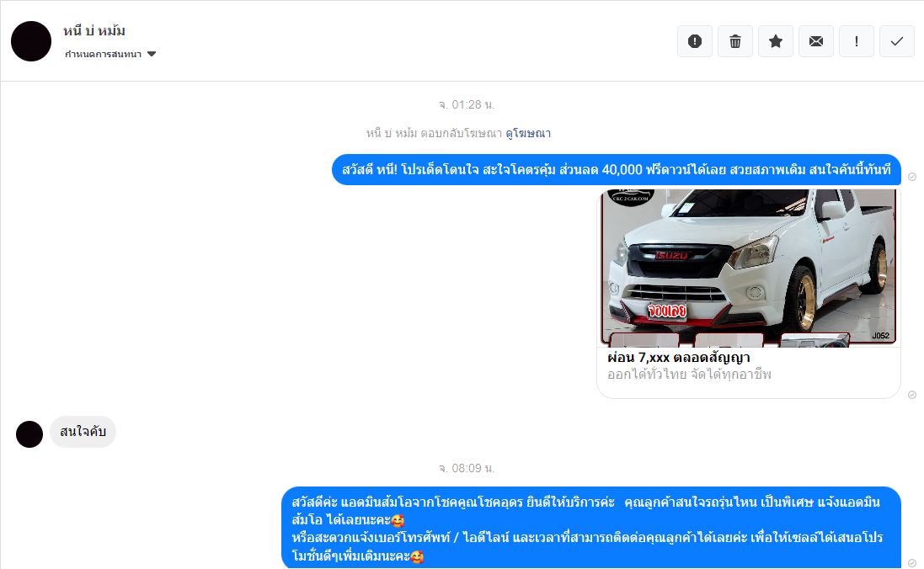Image resolution: width=924 pixels, height=569 pixels.
Task: Select the blue promo greeting message bubble
Action: (x=617, y=170)
